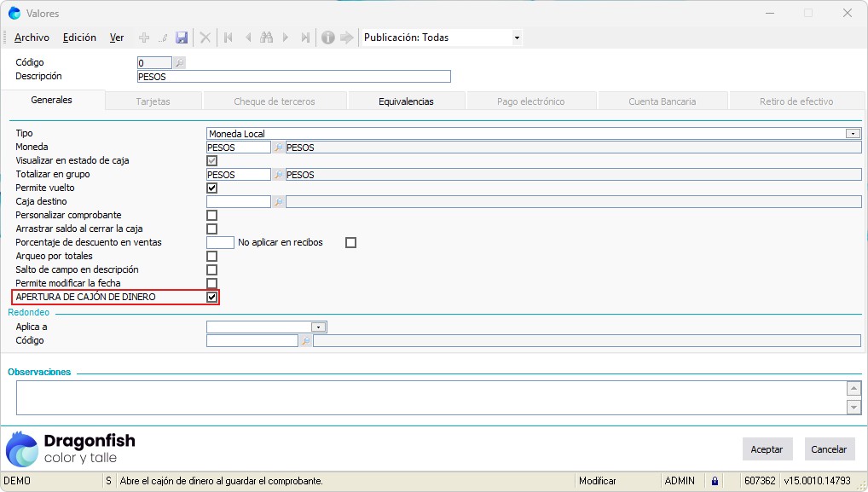Open the Archivo menu
Viewport: 868px width, 492px height.
[x=32, y=38]
